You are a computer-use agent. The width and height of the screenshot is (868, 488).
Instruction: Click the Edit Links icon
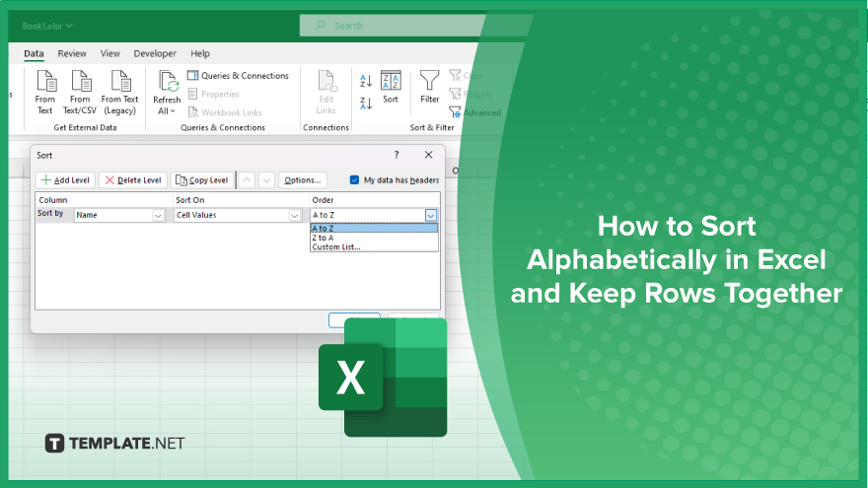pos(326,81)
